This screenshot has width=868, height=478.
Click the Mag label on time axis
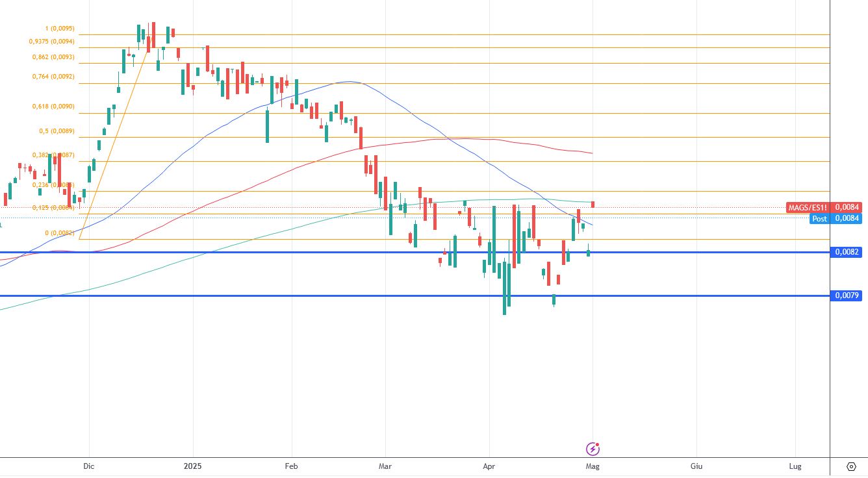point(593,466)
